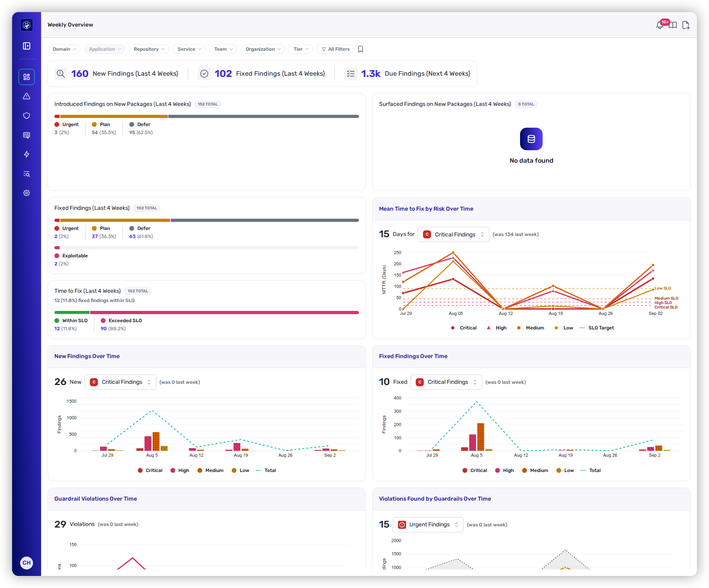Click the Guardrail Violations Over Time title

[x=96, y=499]
